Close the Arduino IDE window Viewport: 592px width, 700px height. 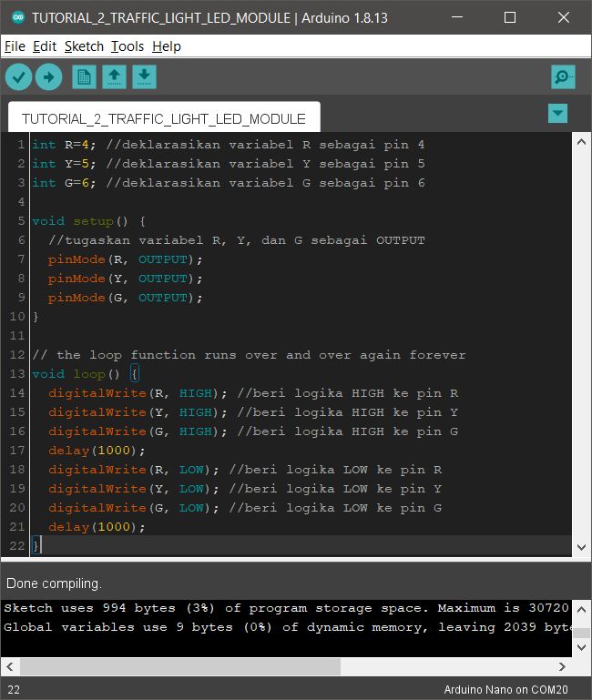(x=564, y=17)
